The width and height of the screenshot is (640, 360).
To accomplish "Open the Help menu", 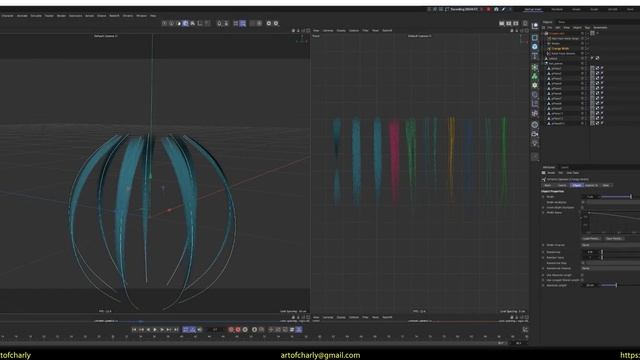I will (x=153, y=16).
